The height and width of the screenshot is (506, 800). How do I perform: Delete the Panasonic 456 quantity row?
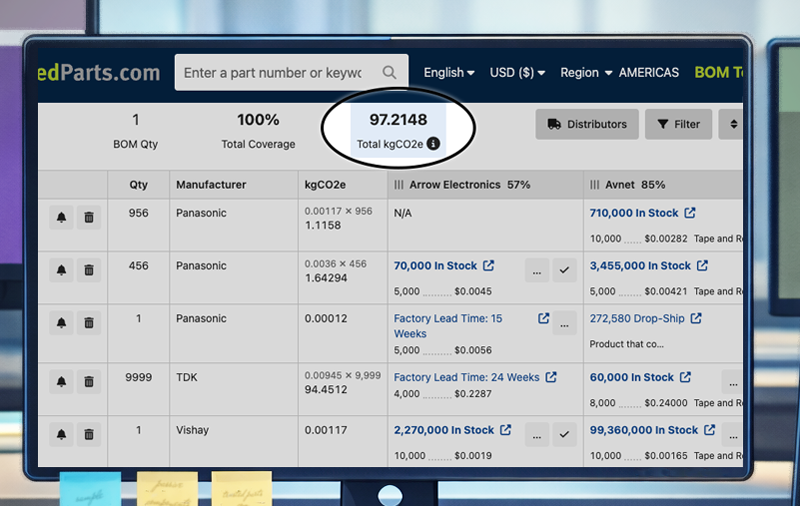89,270
